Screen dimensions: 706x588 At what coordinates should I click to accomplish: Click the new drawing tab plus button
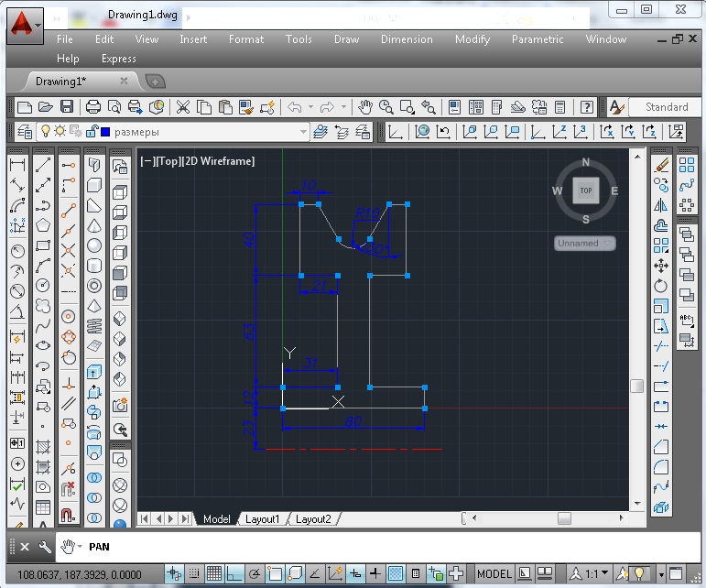(x=156, y=82)
